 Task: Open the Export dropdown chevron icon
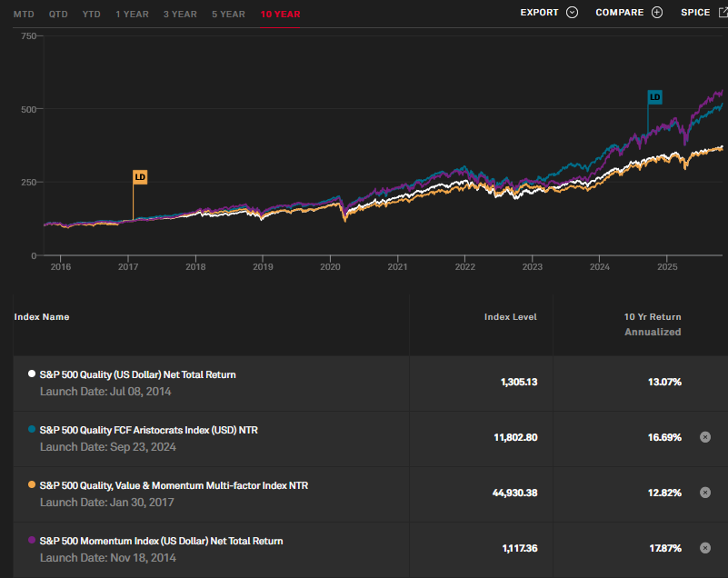[x=572, y=13]
